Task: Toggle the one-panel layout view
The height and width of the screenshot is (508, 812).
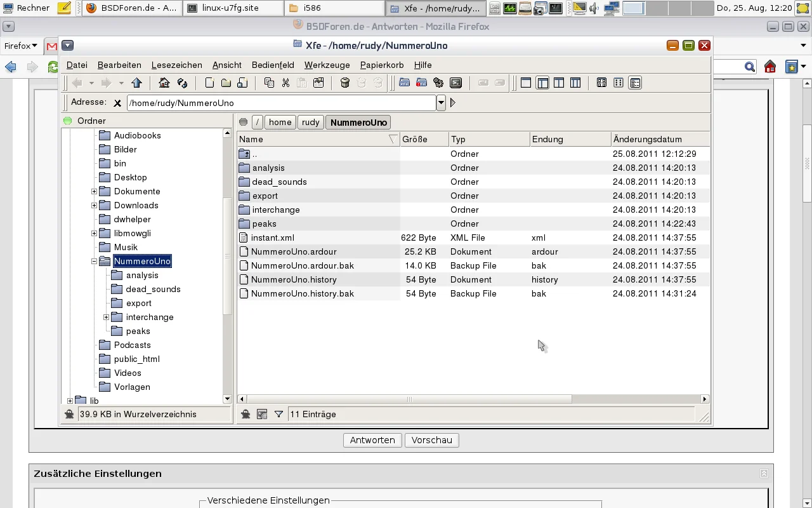Action: 526,83
